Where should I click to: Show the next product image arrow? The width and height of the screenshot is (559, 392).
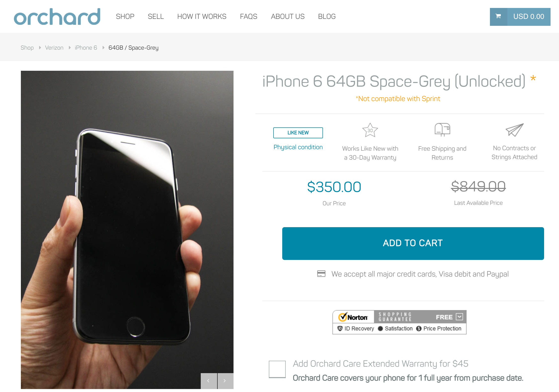[x=225, y=381]
